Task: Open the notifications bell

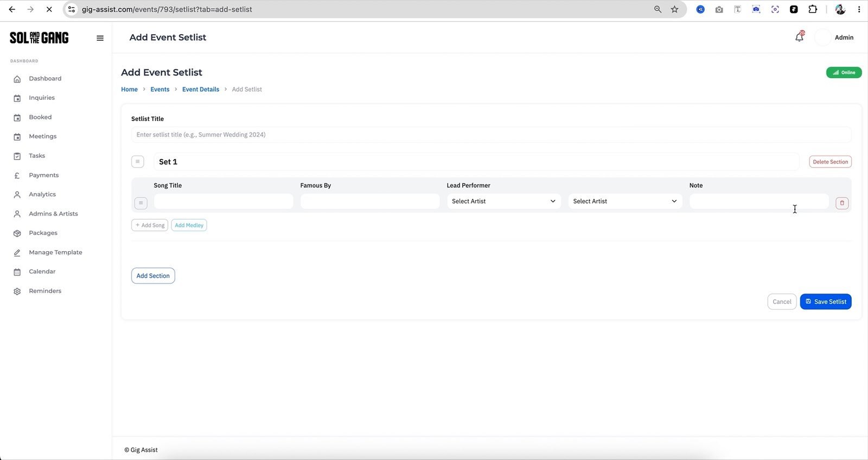Action: coord(799,37)
